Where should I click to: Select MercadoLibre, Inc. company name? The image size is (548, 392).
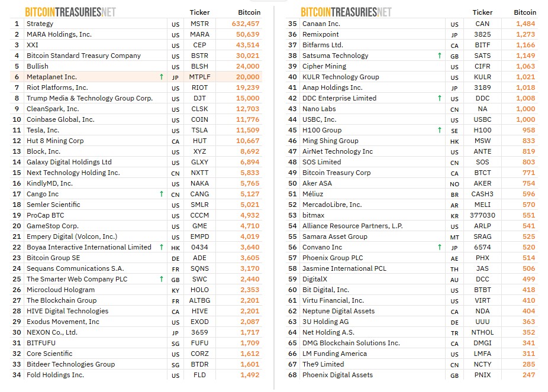[x=332, y=205]
